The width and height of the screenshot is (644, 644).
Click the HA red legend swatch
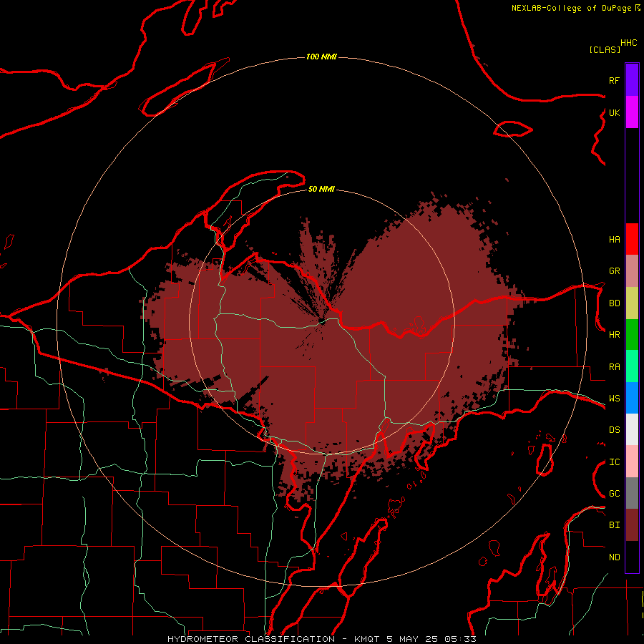[632, 239]
